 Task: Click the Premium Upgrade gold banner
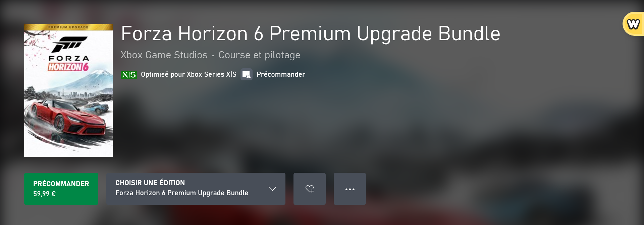click(68, 27)
